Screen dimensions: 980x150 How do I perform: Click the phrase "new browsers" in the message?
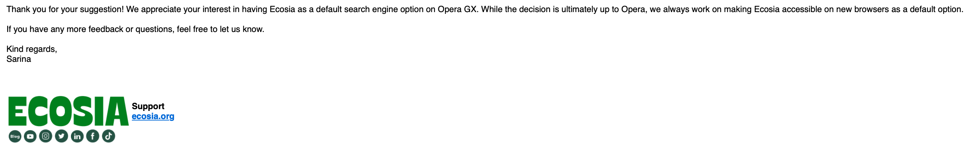click(x=860, y=10)
